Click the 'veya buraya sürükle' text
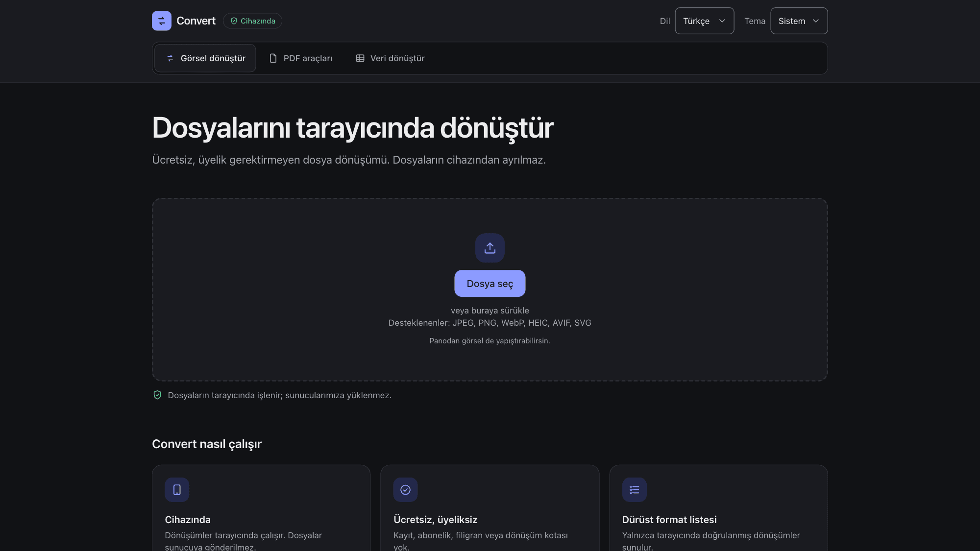The image size is (980, 551). (x=490, y=311)
